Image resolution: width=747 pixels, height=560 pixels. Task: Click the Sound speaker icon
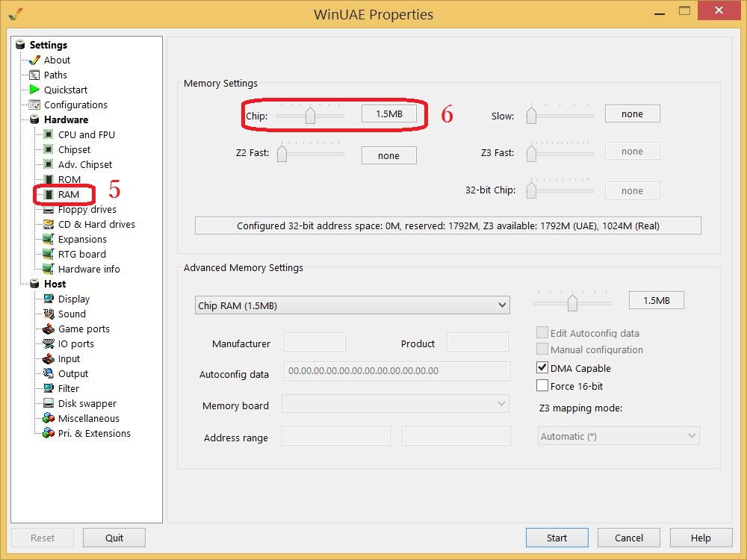48,314
